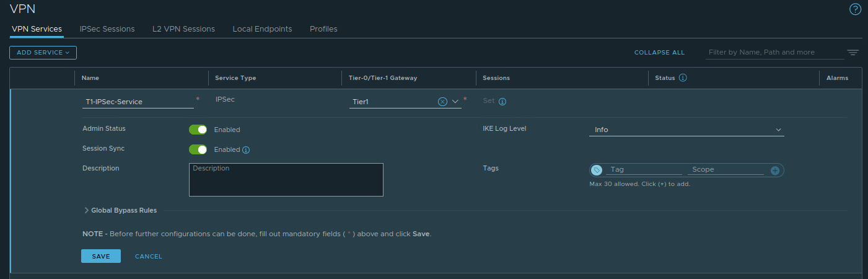Click the Collapse All link

(x=659, y=53)
